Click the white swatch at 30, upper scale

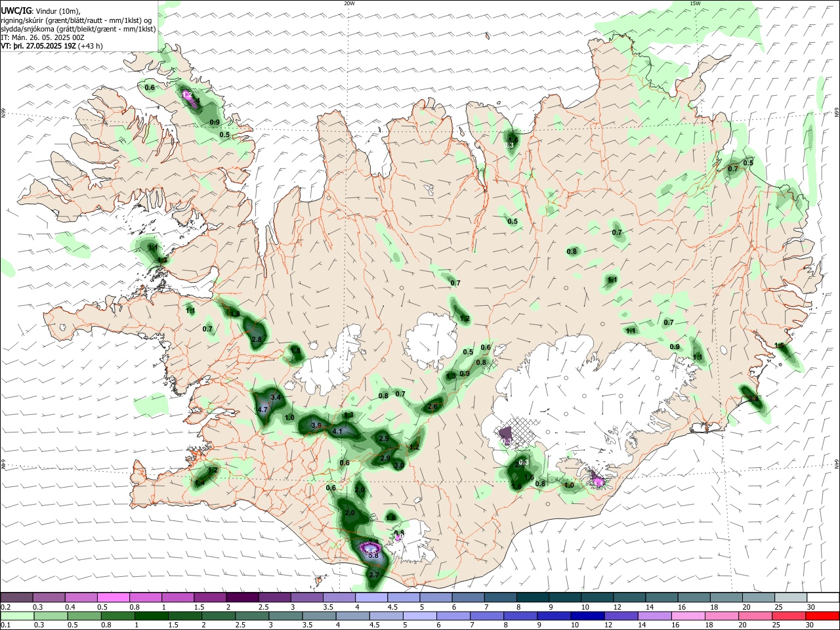pyautogui.click(x=823, y=597)
